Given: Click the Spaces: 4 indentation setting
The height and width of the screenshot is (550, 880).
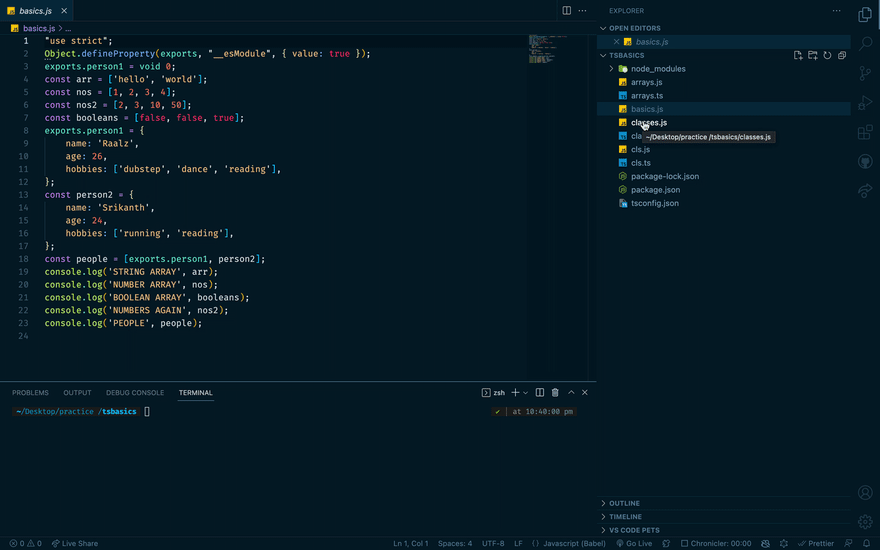Looking at the screenshot, I should coord(455,543).
